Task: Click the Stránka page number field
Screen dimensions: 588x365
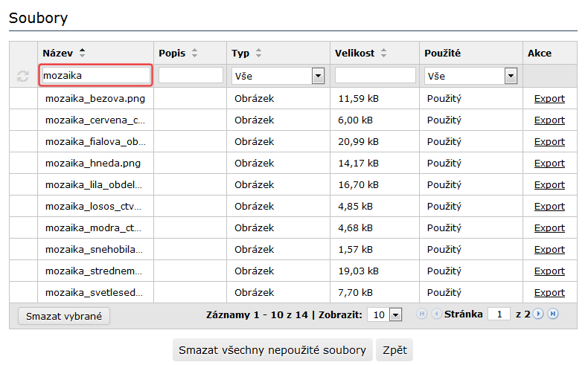Action: pos(499,314)
